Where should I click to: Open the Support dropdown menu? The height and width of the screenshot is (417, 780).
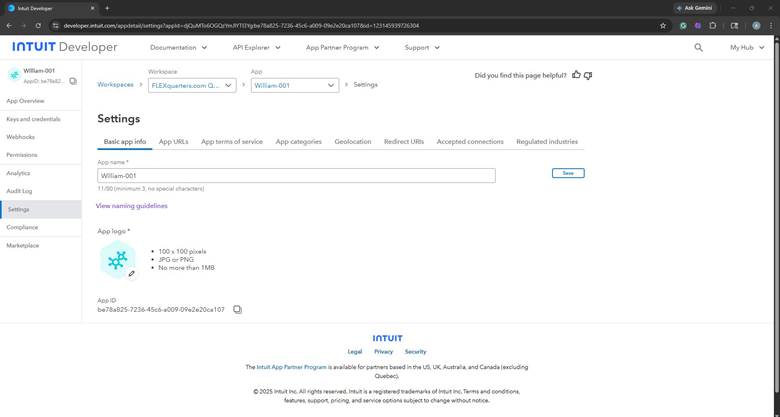coord(422,47)
